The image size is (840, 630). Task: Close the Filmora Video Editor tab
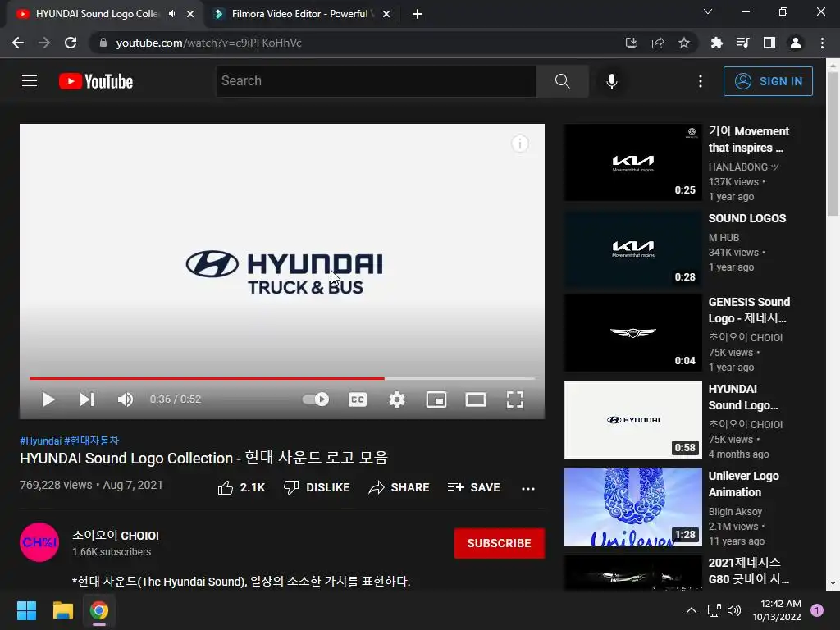[x=386, y=14]
